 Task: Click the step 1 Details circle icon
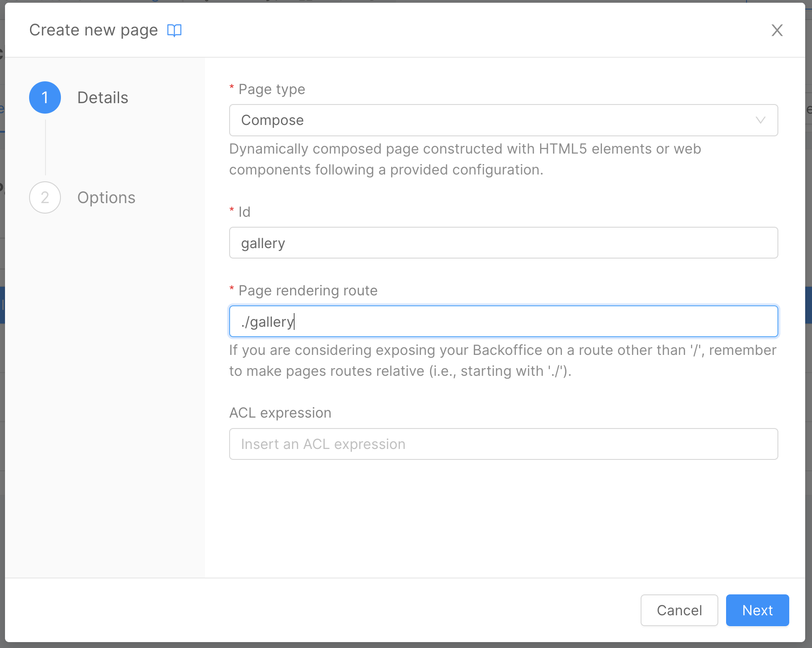click(x=45, y=97)
